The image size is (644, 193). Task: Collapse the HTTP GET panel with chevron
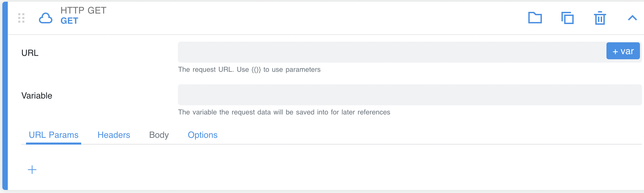[x=632, y=18]
